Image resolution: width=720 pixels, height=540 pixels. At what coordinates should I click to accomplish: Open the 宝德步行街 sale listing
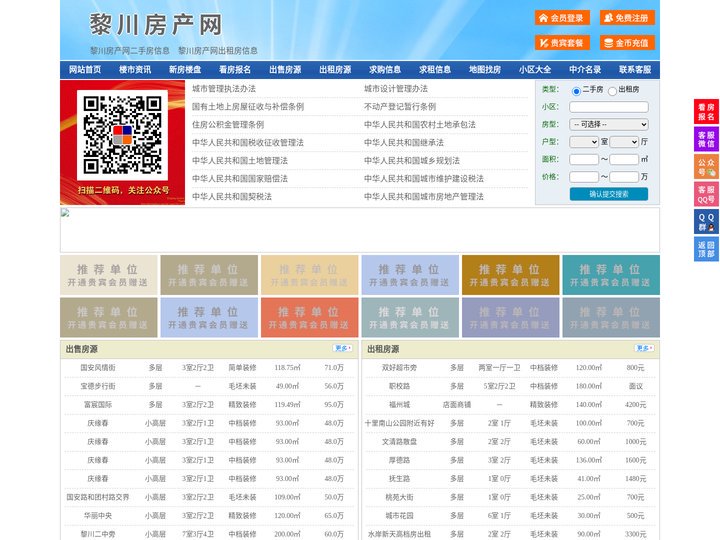click(98, 386)
